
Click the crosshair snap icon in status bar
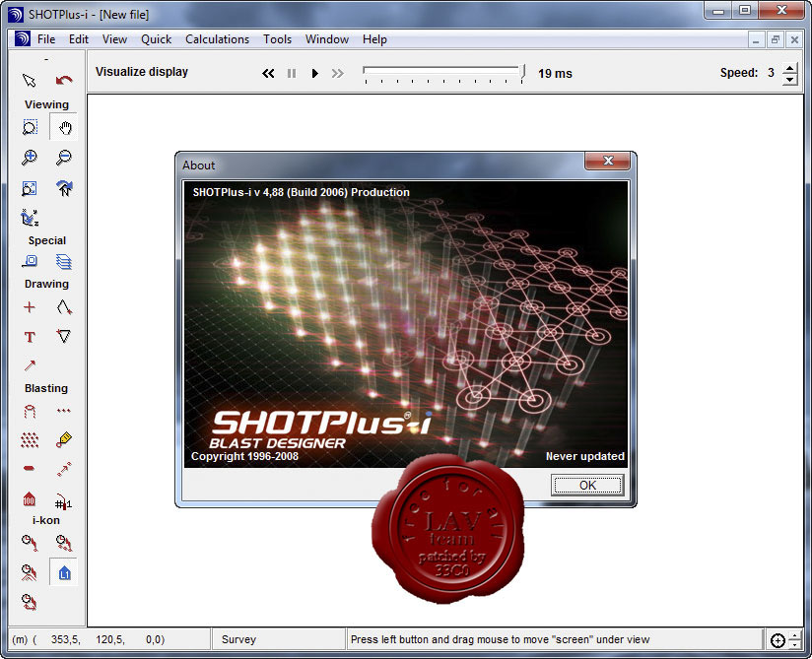778,640
